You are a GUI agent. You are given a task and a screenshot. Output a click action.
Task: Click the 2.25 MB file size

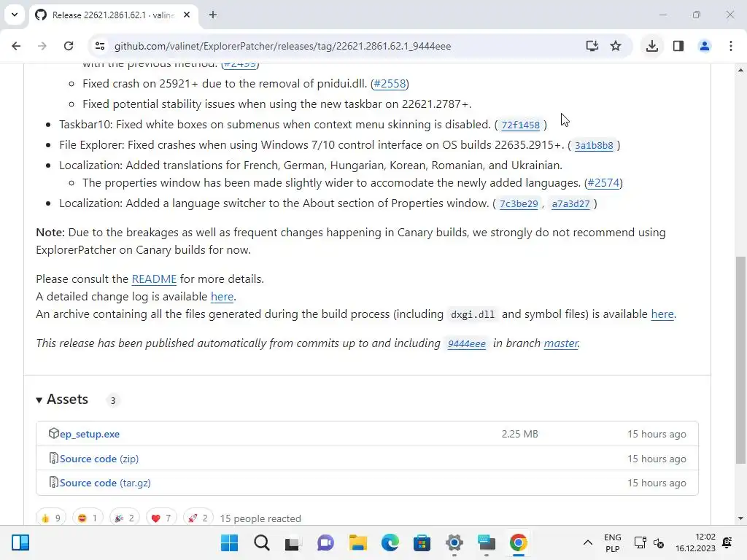(519, 435)
